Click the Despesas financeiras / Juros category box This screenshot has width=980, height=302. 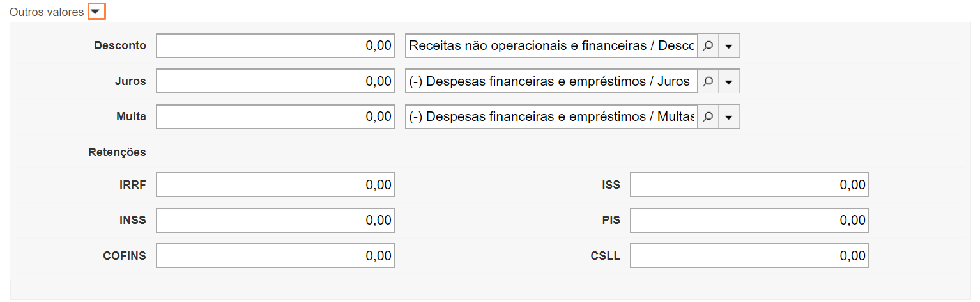551,81
